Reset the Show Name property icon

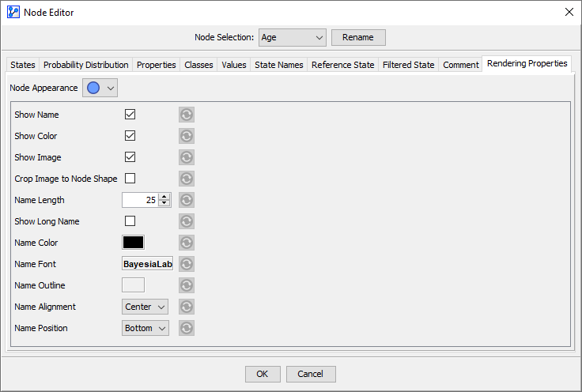click(x=187, y=115)
